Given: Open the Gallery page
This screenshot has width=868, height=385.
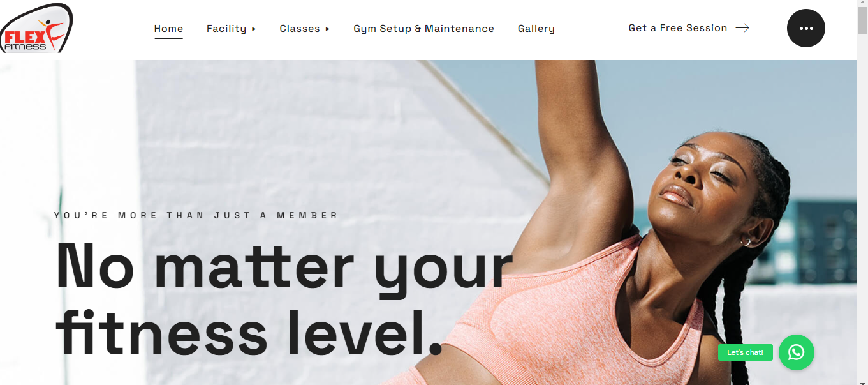Looking at the screenshot, I should (x=536, y=29).
